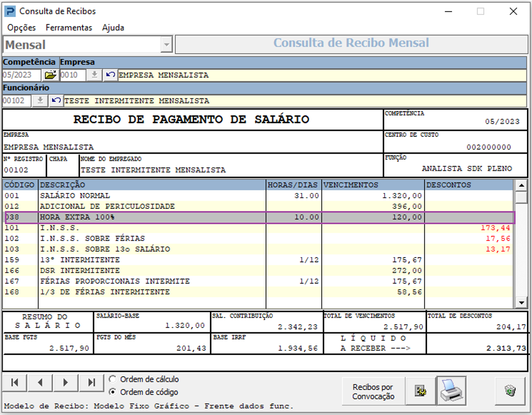Select the FÉRIAS PROPORCIONAIS INTERMITE row
This screenshot has height=415, width=532.
(258, 281)
